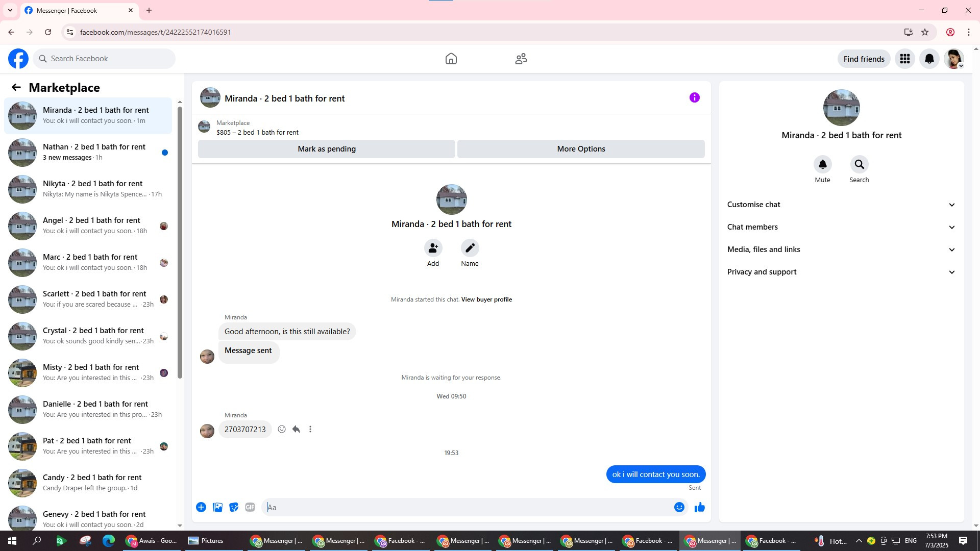Click Mark as pending button
This screenshot has width=980, height=551.
pyautogui.click(x=326, y=149)
